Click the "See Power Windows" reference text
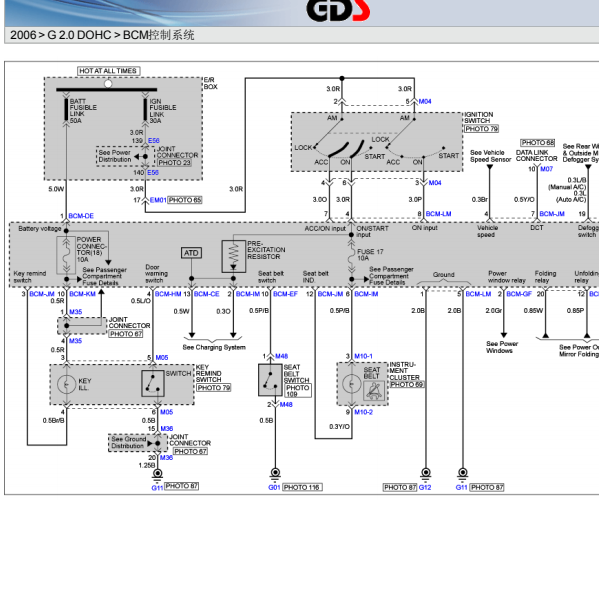 (502, 347)
